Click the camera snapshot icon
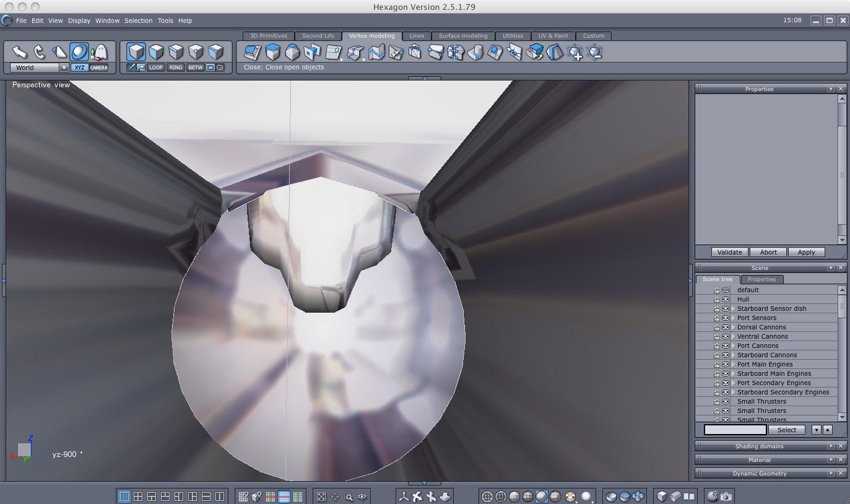Screen dimensions: 850x504 click(x=727, y=497)
